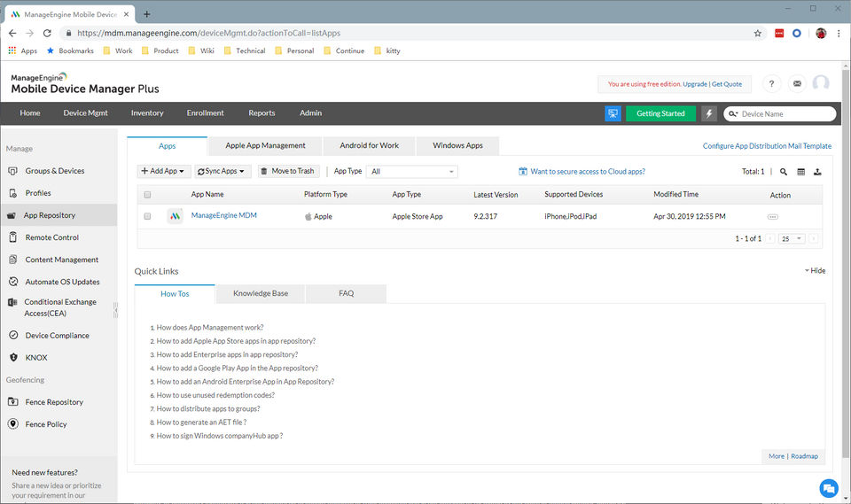Click the blue remote presentation icon

click(x=613, y=113)
